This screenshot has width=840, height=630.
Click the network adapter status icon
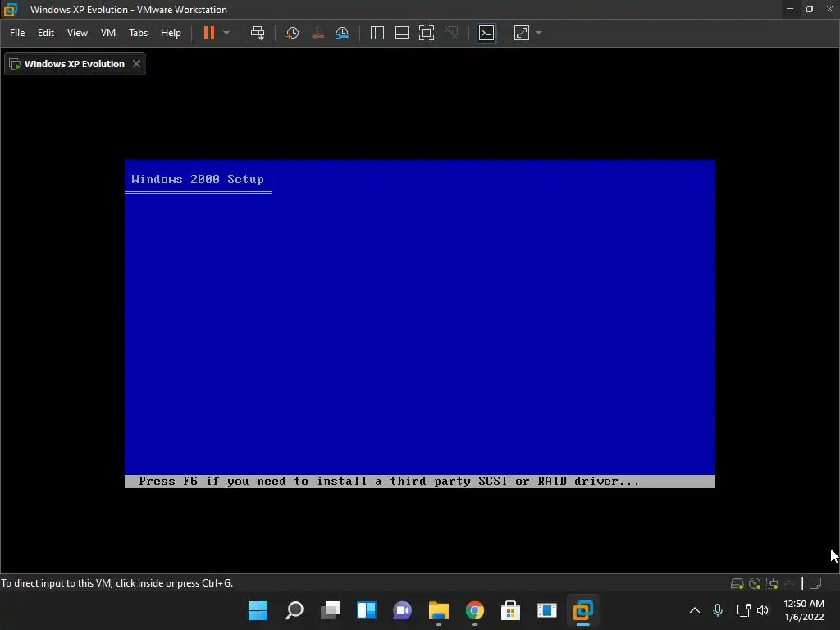tap(772, 583)
